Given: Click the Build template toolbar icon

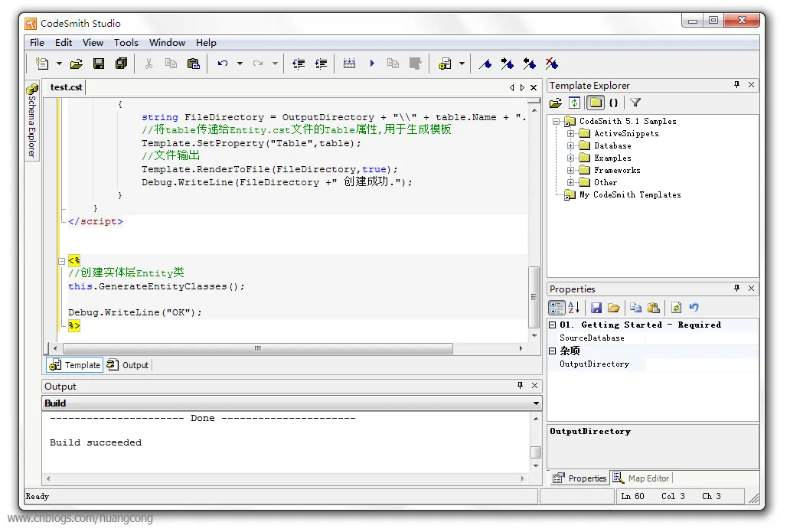Looking at the screenshot, I should tap(349, 64).
